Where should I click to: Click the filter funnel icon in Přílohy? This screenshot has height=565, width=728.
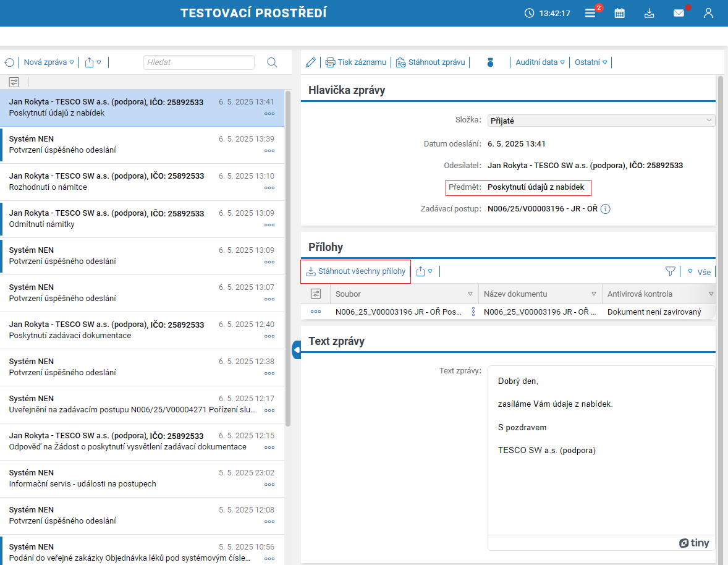click(670, 271)
